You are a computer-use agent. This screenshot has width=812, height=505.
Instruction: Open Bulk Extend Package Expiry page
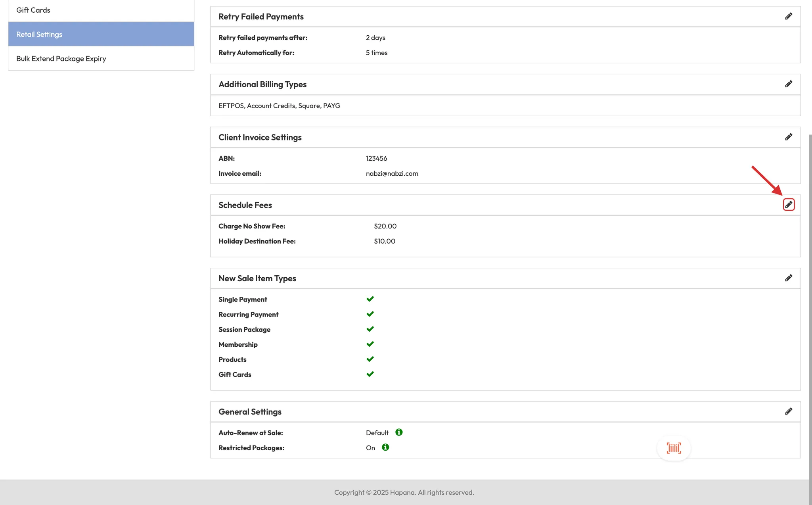click(61, 58)
